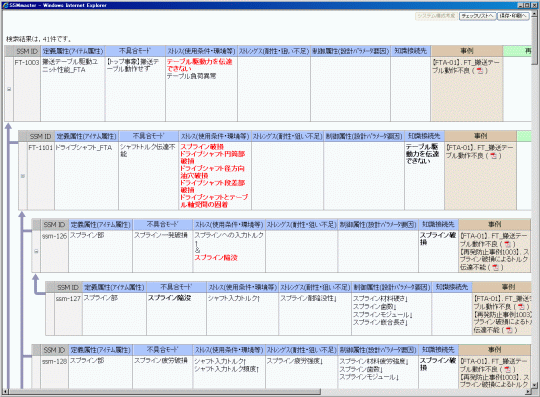Open the red スプライン破損 link in FT-1101

(202, 147)
